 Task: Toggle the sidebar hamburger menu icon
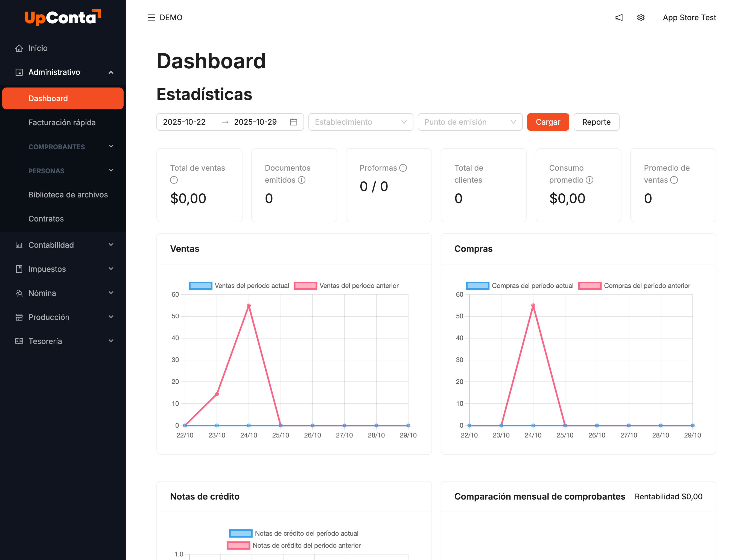coord(151,17)
